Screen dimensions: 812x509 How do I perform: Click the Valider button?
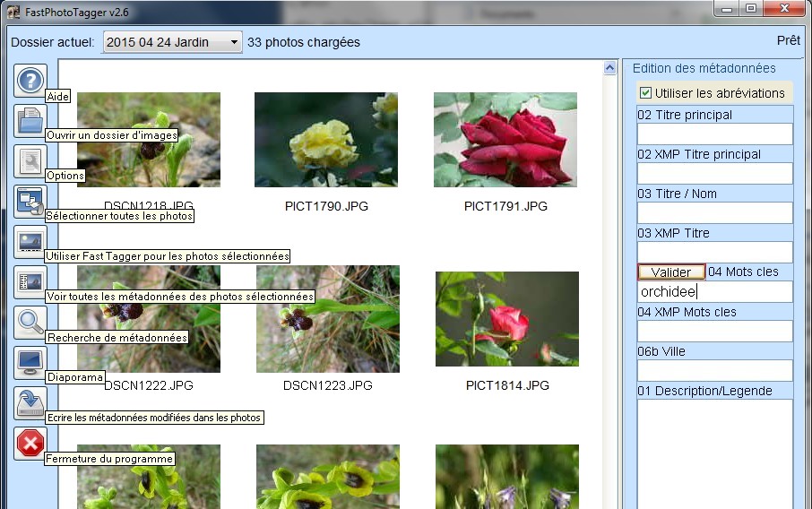click(671, 272)
